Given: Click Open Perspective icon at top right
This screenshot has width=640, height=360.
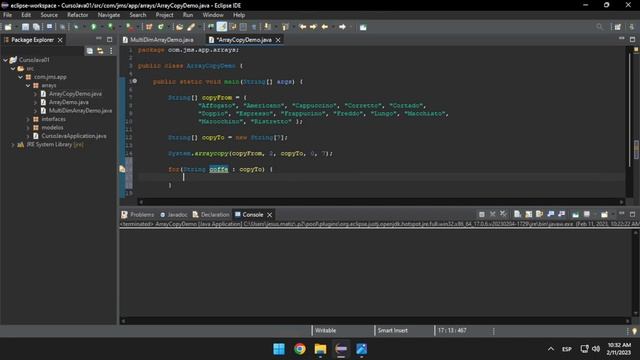Looking at the screenshot, I should point(618,27).
